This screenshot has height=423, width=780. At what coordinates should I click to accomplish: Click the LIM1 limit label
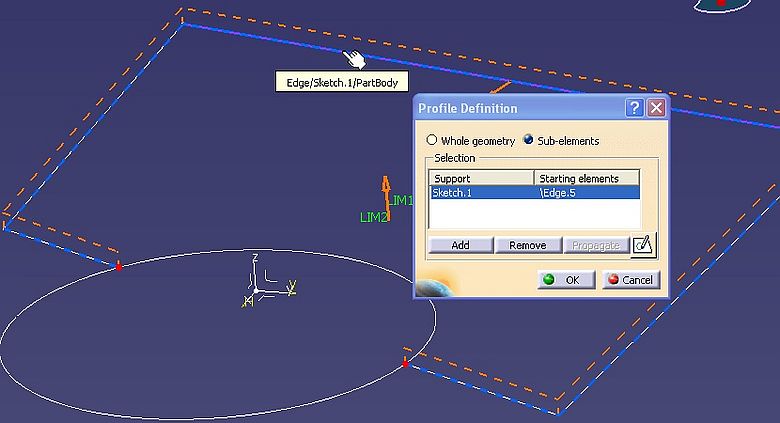pyautogui.click(x=402, y=201)
